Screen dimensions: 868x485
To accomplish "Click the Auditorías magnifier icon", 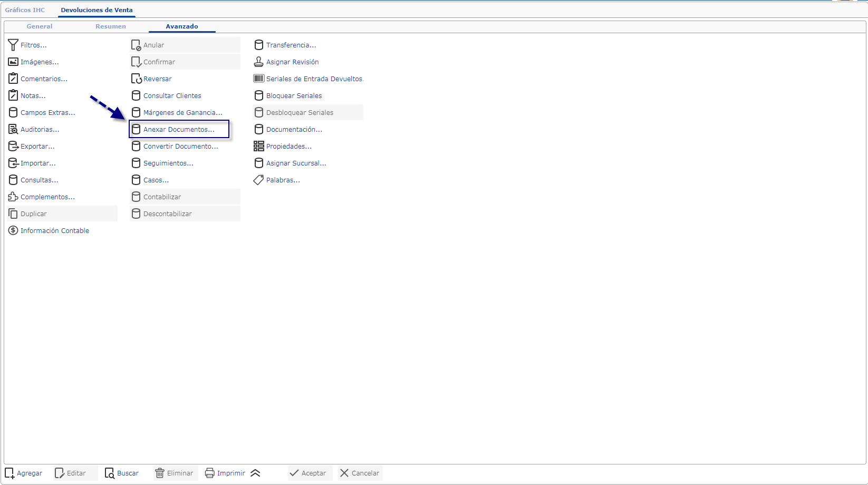I will point(13,130).
